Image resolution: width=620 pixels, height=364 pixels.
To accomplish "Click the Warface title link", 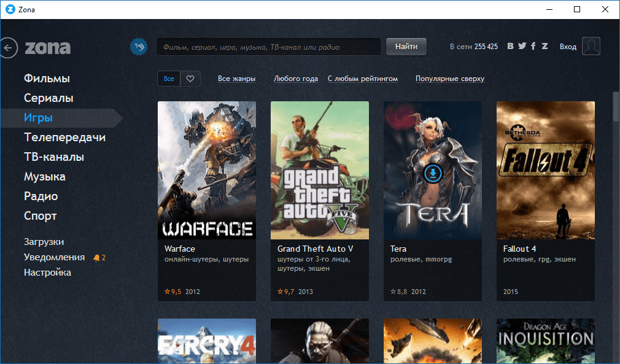I will [x=179, y=249].
